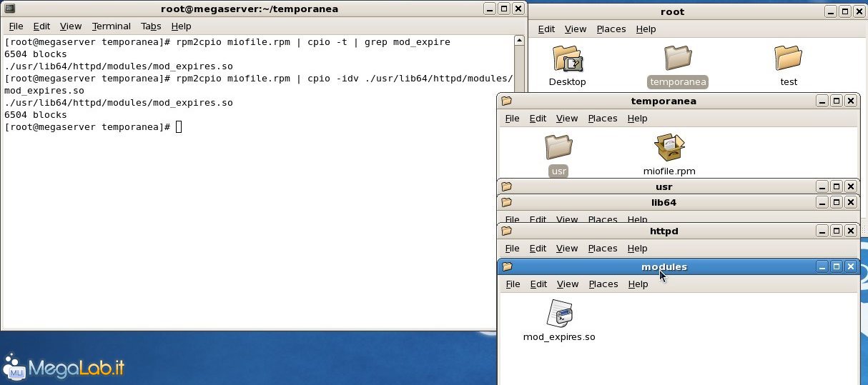
Task: Open the Tabs menu in terminal
Action: [x=151, y=26]
